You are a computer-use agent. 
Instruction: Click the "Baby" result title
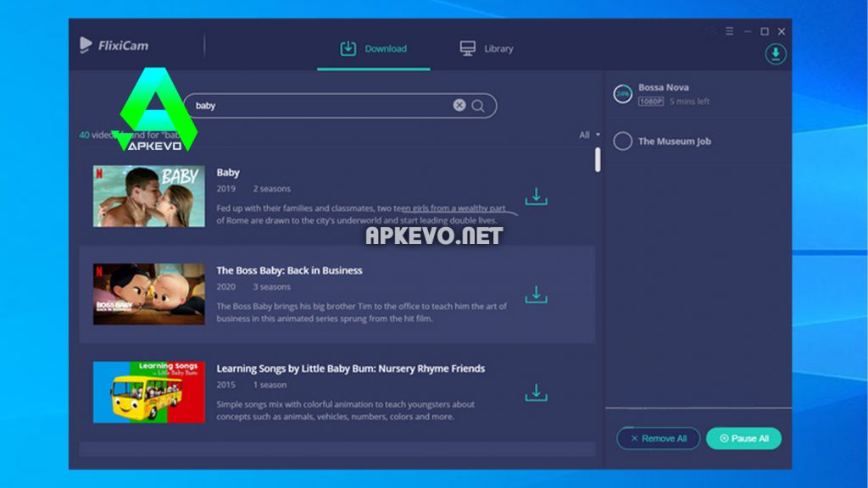coord(228,173)
